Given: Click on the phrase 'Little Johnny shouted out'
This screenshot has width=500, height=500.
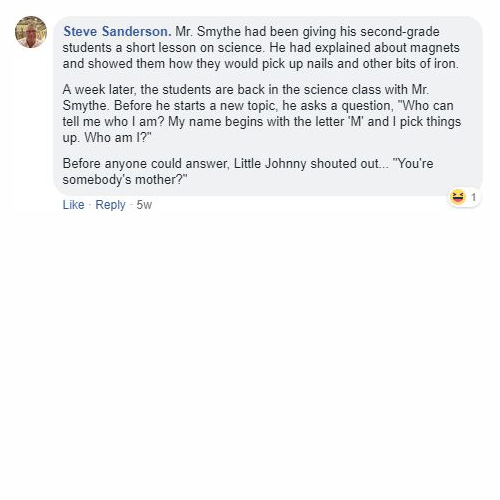Looking at the screenshot, I should coord(306,164).
